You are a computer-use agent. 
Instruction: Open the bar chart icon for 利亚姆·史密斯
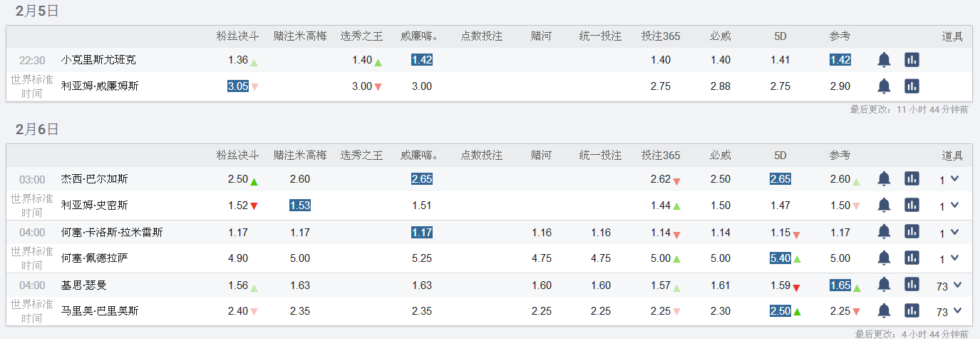(x=912, y=206)
